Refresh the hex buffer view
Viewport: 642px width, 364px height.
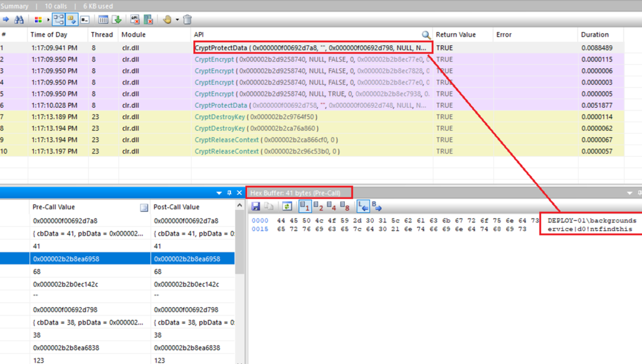tap(287, 205)
